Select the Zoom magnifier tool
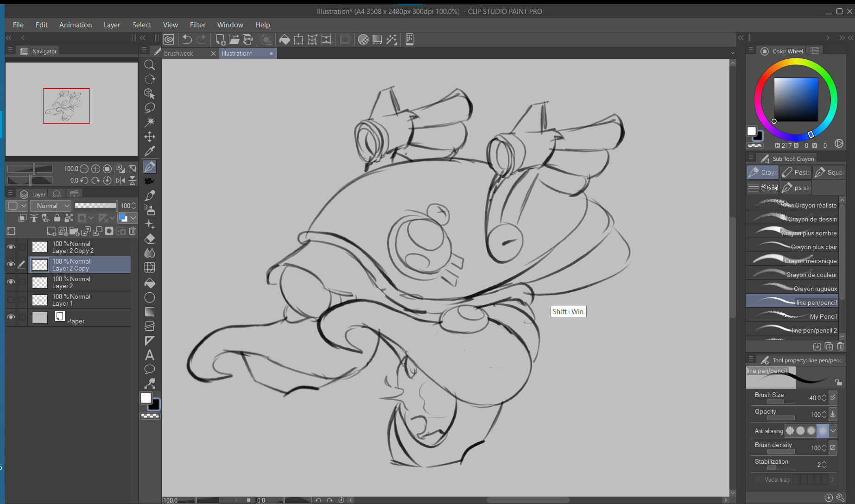This screenshot has height=504, width=855. pos(149,65)
